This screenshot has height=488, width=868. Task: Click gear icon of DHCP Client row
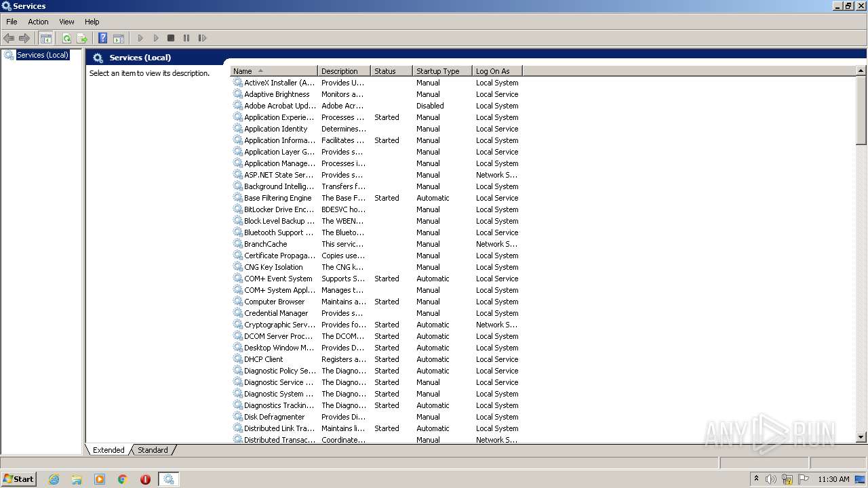tap(238, 359)
